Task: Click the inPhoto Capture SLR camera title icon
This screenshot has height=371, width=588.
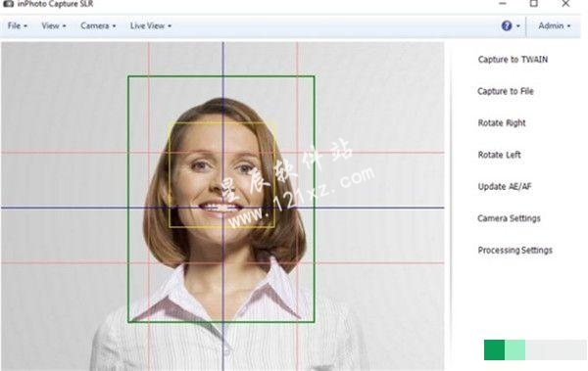Action: coord(8,4)
